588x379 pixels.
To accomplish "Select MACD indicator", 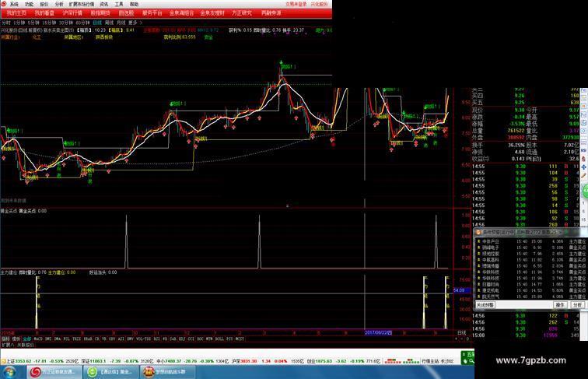I will [38, 339].
